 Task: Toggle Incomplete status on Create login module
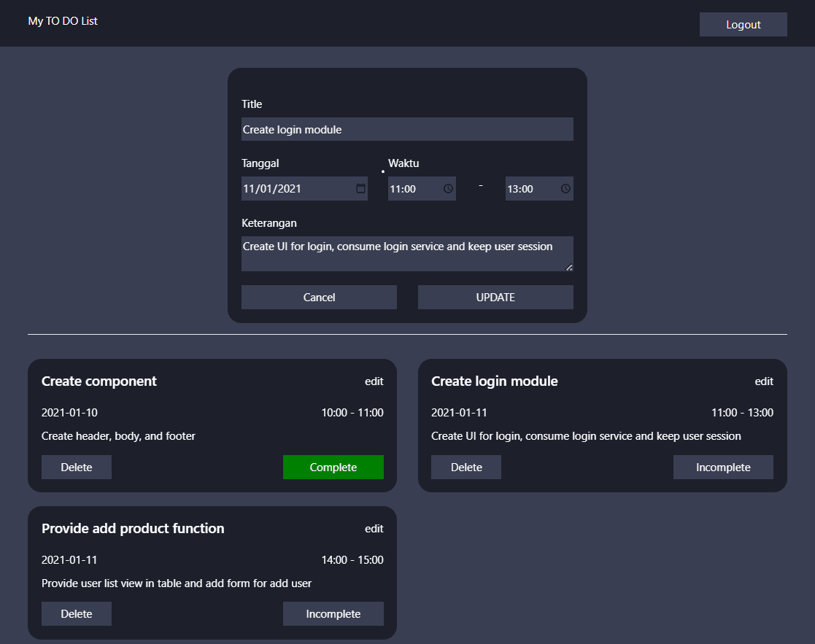723,467
